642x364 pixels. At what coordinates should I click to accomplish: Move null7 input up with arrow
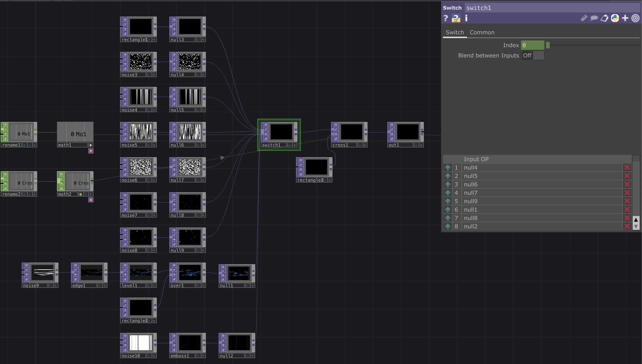(448, 193)
